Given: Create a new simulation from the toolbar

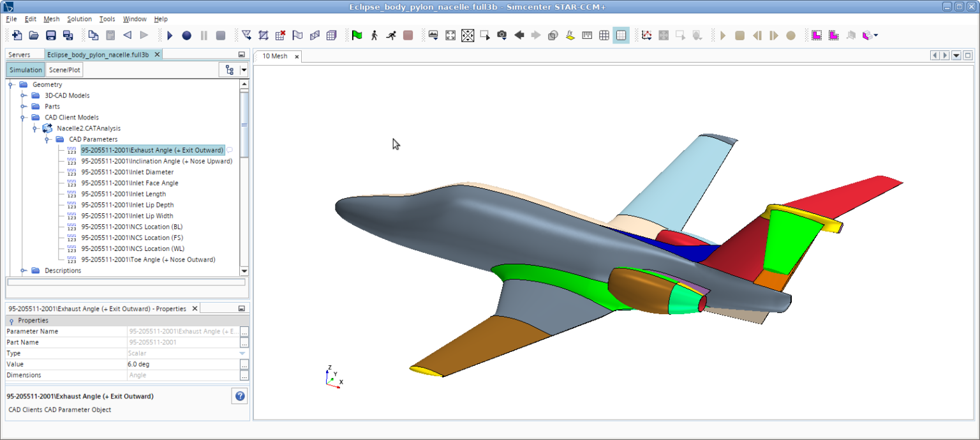Looking at the screenshot, I should point(17,36).
